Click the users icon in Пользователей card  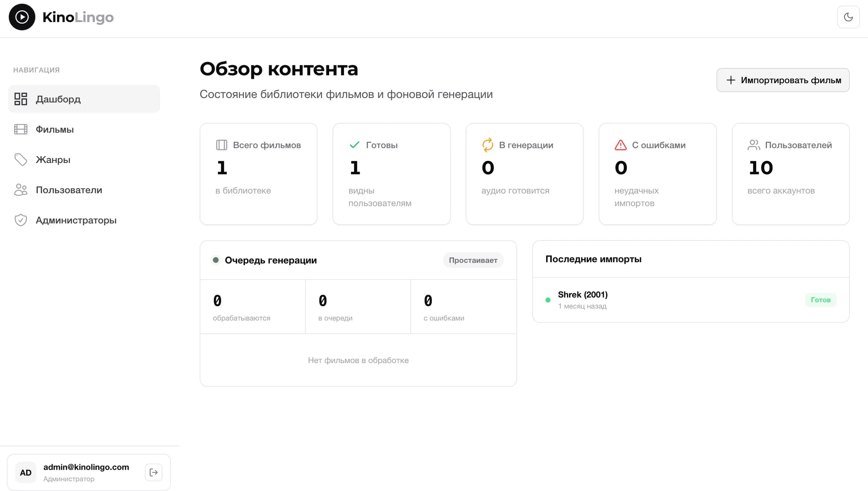click(x=754, y=145)
